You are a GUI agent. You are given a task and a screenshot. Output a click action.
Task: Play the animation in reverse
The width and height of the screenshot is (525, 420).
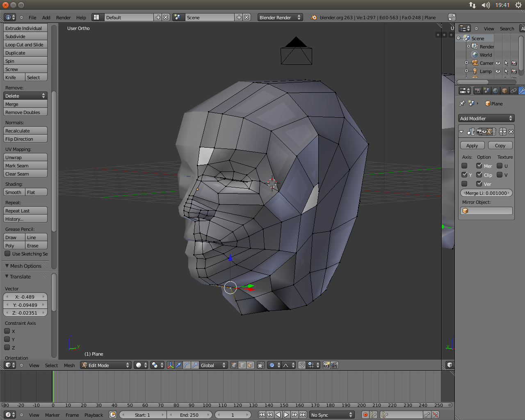(278, 415)
